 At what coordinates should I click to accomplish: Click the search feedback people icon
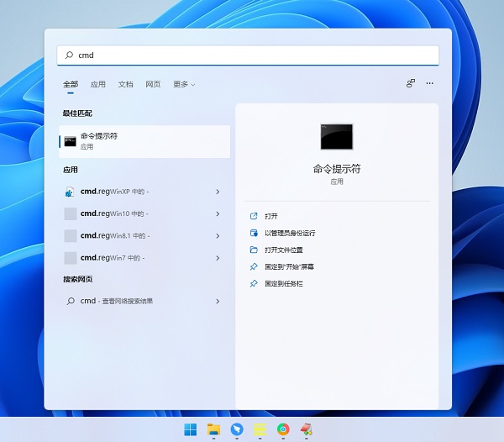click(x=411, y=83)
